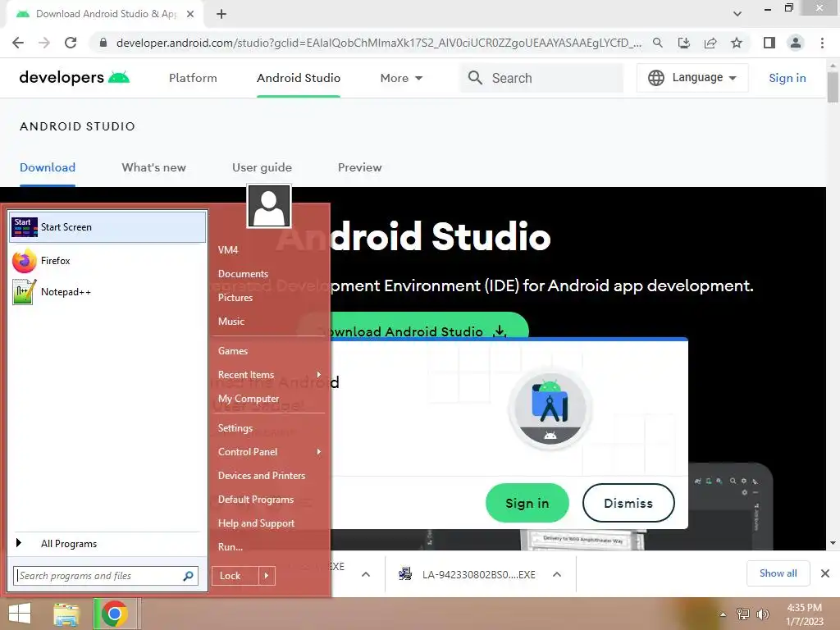The height and width of the screenshot is (630, 840).
Task: Open a new Chrome tab
Action: tap(221, 14)
